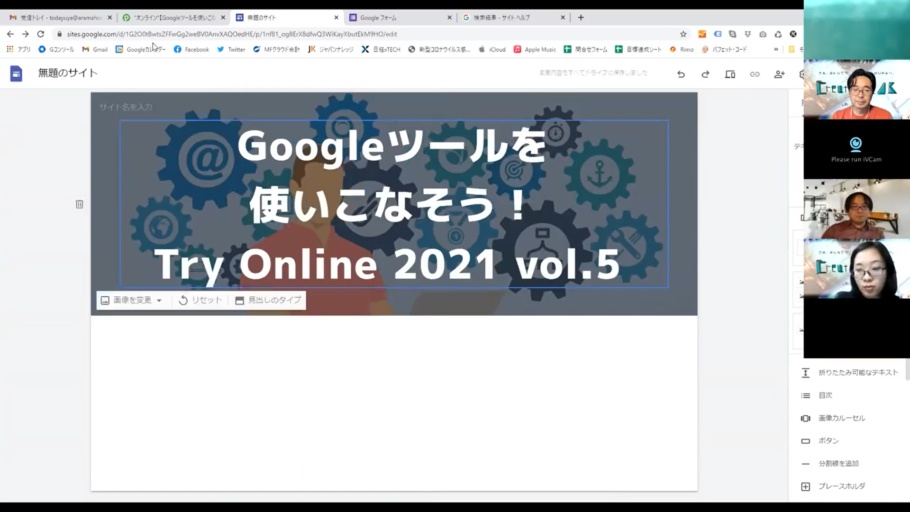The width and height of the screenshot is (910, 512).
Task: Open a new browser tab with plus
Action: pos(580,17)
